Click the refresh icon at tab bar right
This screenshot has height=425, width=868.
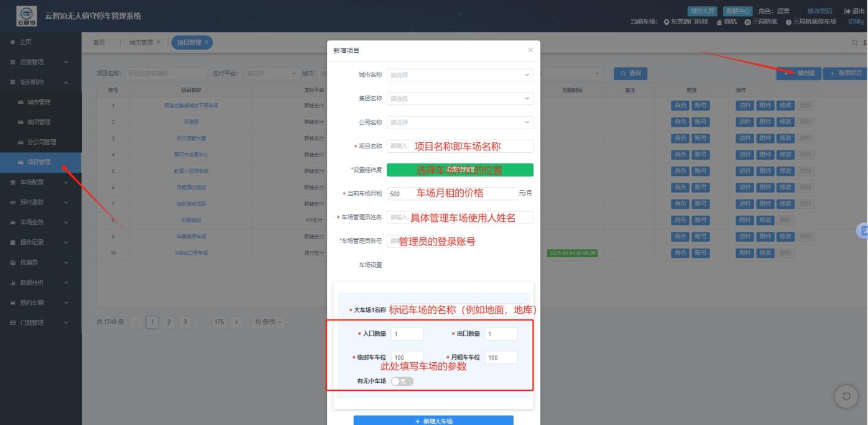coord(856,42)
